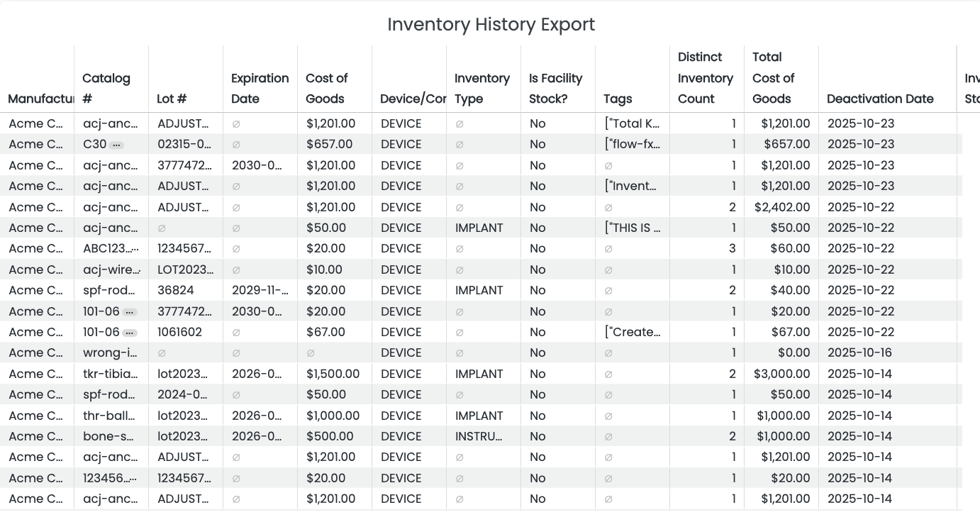
Task: Click the Total Cost of Goods header
Action: [x=773, y=78]
